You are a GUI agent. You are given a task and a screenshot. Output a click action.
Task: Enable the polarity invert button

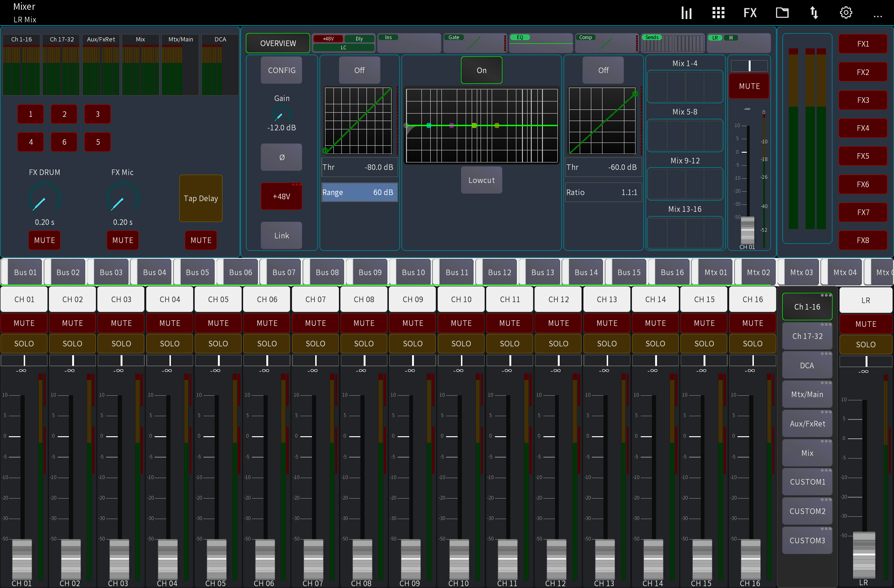281,157
